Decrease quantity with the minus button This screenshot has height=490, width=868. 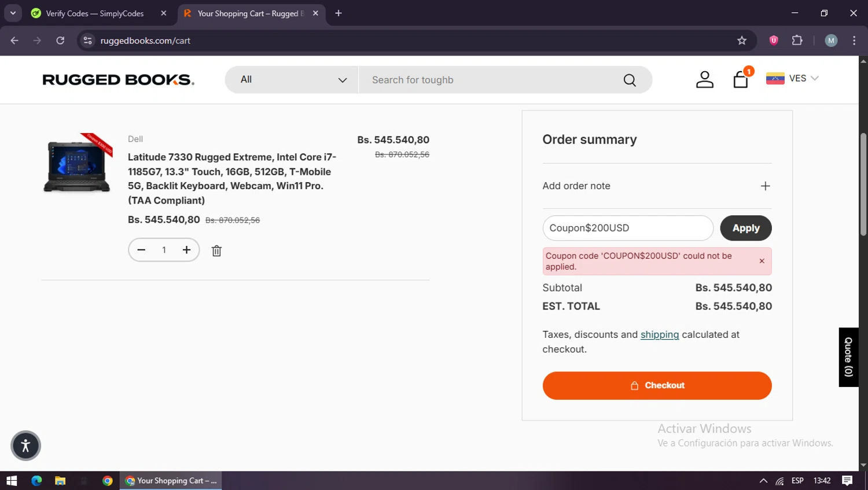(141, 250)
